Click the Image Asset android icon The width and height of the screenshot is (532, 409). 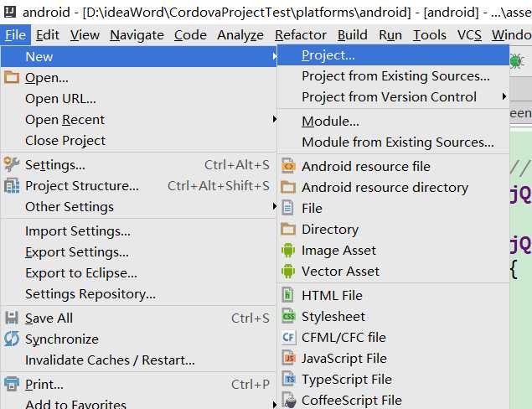coord(288,250)
